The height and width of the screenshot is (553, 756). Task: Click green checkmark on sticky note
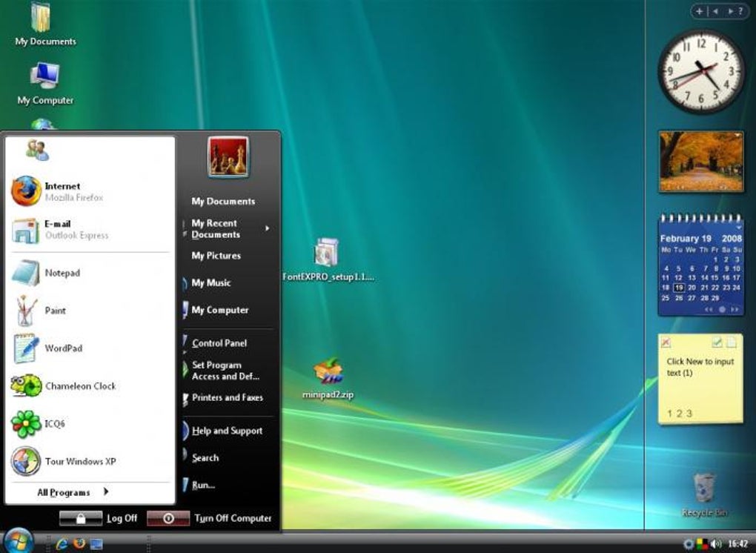717,342
